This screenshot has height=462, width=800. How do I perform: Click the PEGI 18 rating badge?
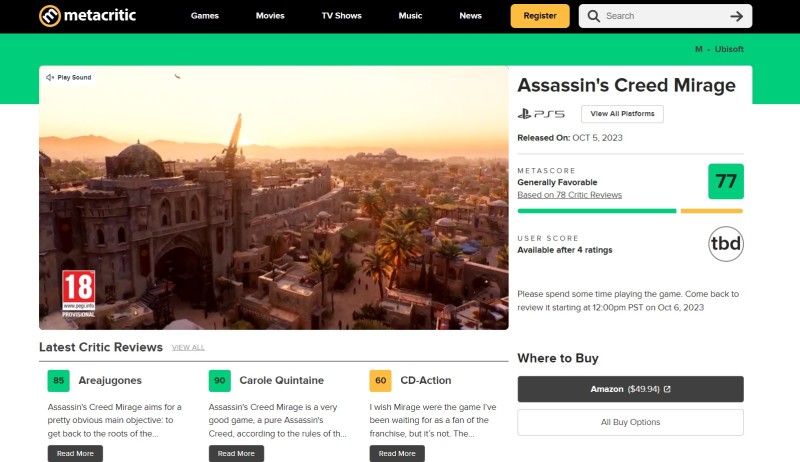point(79,294)
